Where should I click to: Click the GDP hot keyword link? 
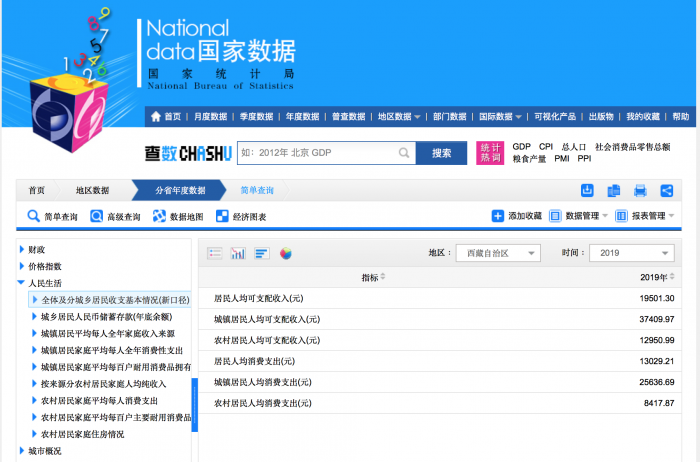(x=521, y=146)
